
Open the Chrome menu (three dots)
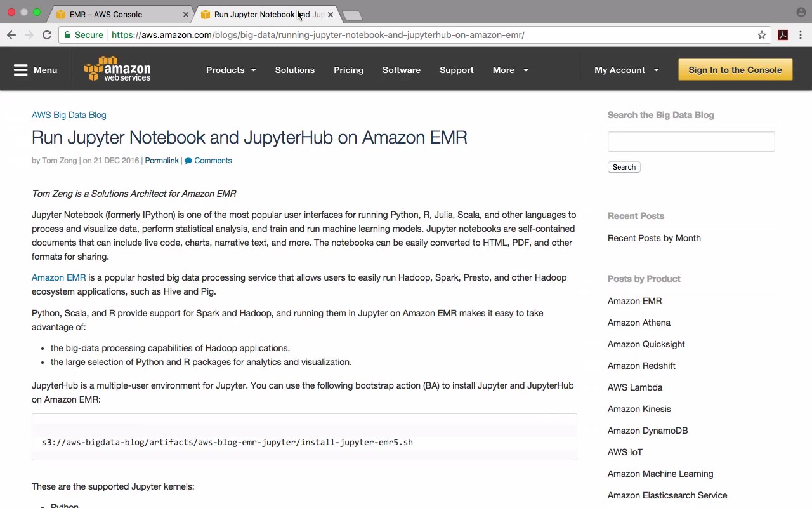pos(801,35)
